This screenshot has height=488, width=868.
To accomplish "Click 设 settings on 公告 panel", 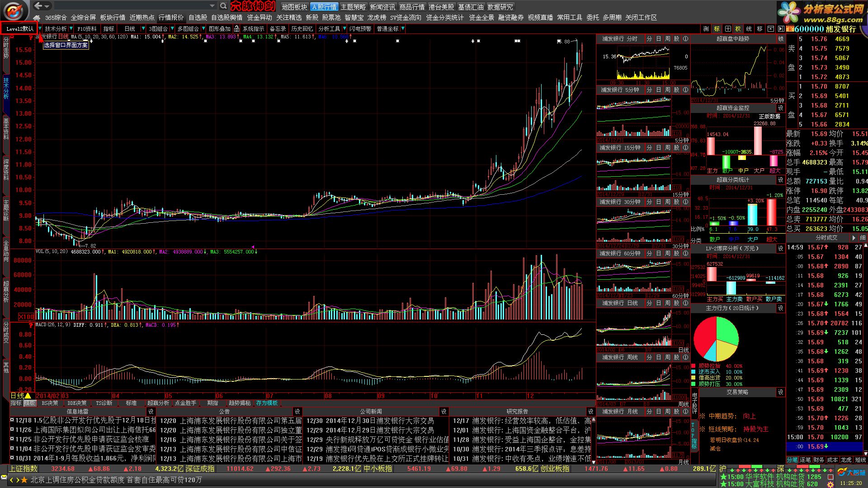I will [297, 412].
